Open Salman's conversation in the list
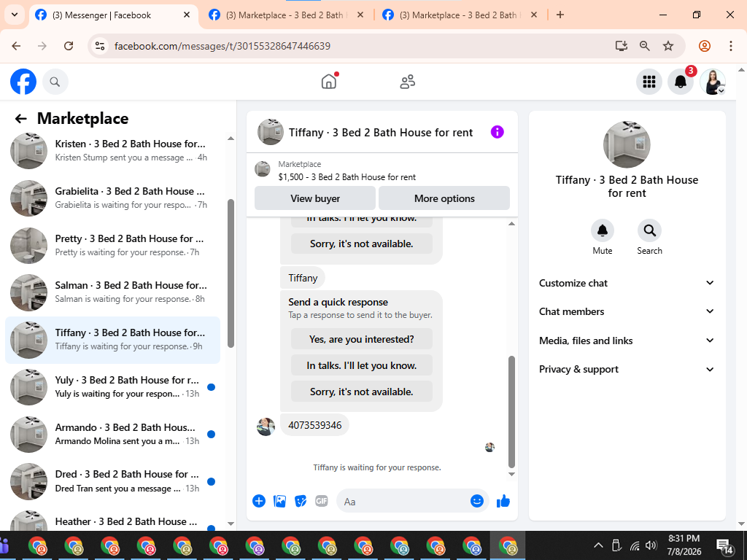Viewport: 747px width, 560px height. [113, 292]
